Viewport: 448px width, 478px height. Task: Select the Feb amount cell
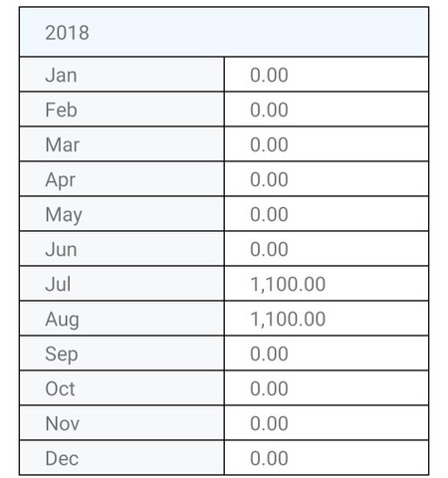pos(327,110)
